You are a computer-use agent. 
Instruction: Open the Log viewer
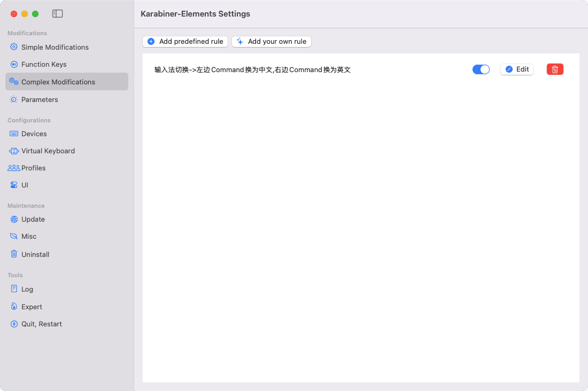(x=27, y=289)
